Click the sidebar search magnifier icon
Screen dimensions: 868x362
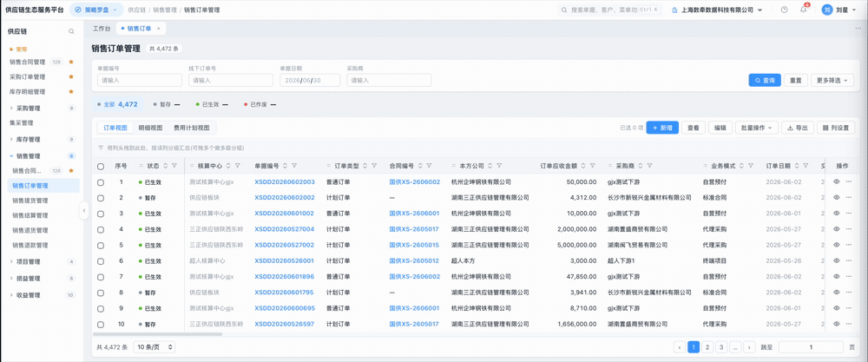click(x=71, y=31)
